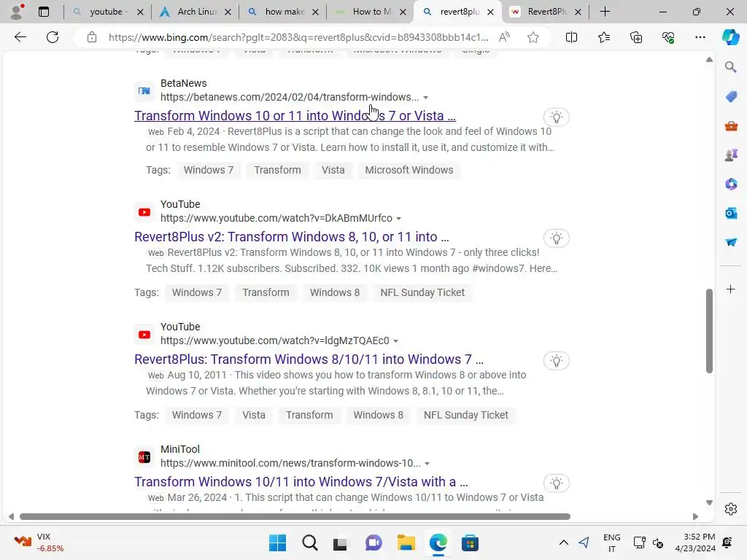Screen dimensions: 747x560
Task: Open taskbar Search
Action: point(309,542)
